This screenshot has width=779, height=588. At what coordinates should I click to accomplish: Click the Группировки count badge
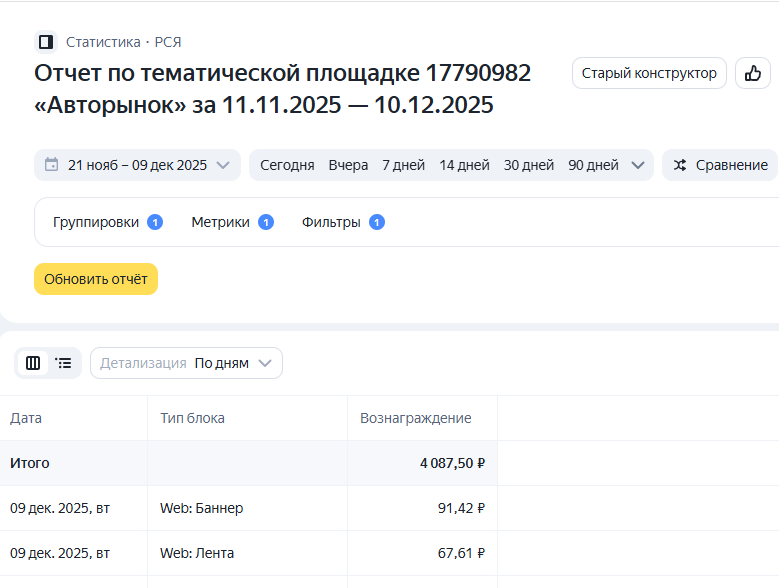point(155,222)
